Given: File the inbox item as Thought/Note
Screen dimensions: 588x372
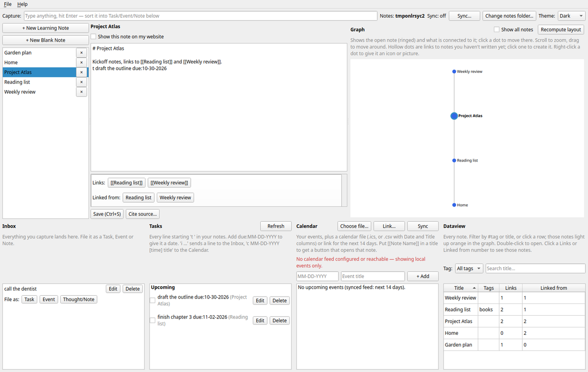Looking at the screenshot, I should (x=78, y=299).
